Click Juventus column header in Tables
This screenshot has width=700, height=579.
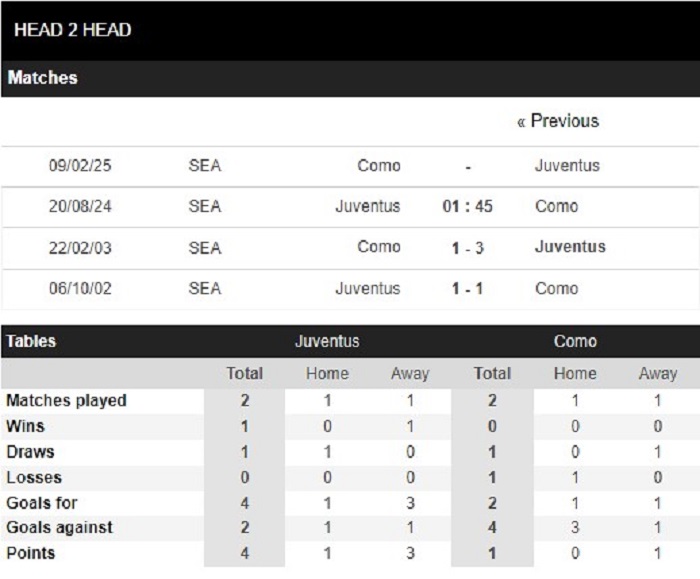327,341
